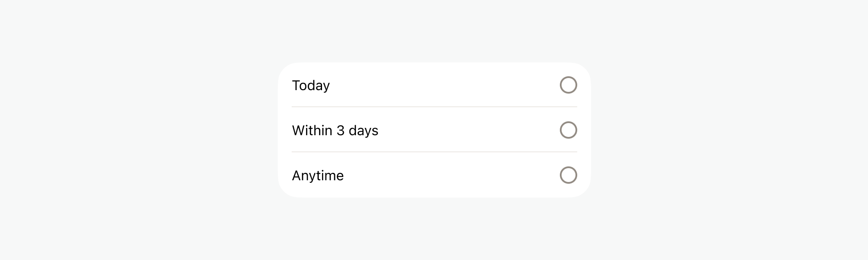Pick Within 3 days as the time filter
This screenshot has height=260, width=868.
click(x=568, y=130)
